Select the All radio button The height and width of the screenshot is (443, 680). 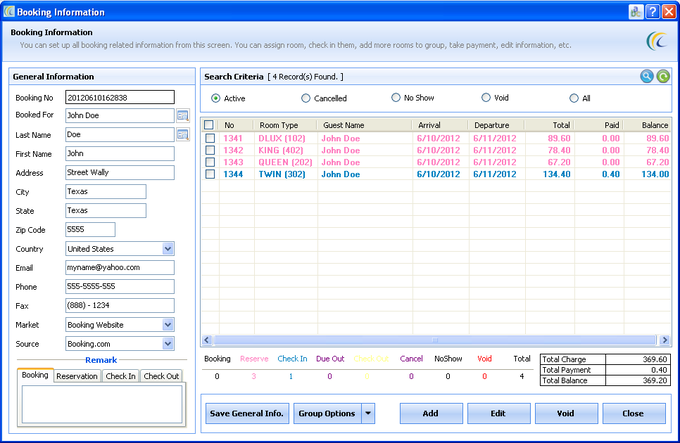574,98
